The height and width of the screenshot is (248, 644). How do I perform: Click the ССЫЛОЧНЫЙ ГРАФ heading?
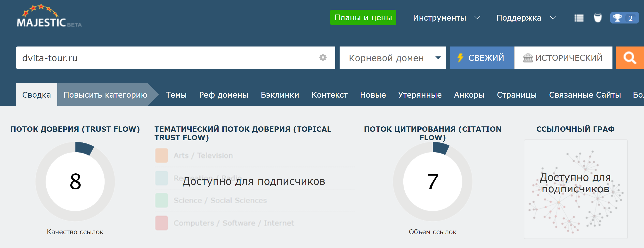point(576,129)
